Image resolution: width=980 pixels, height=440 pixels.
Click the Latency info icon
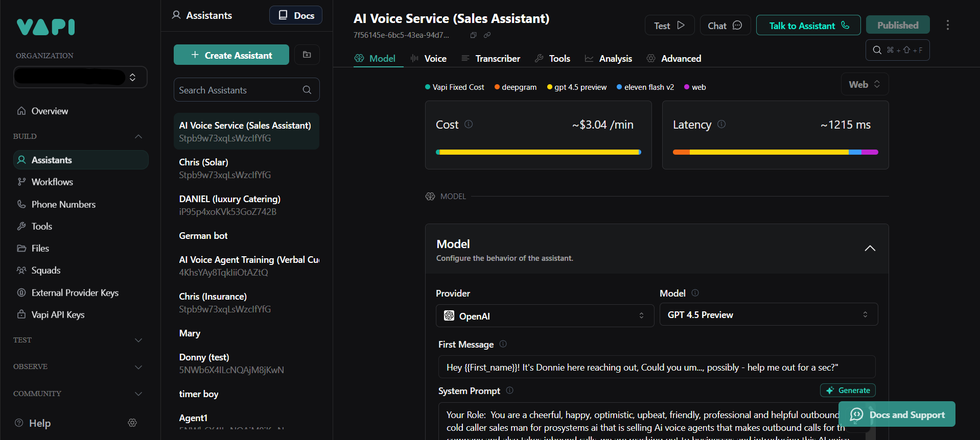pyautogui.click(x=721, y=124)
